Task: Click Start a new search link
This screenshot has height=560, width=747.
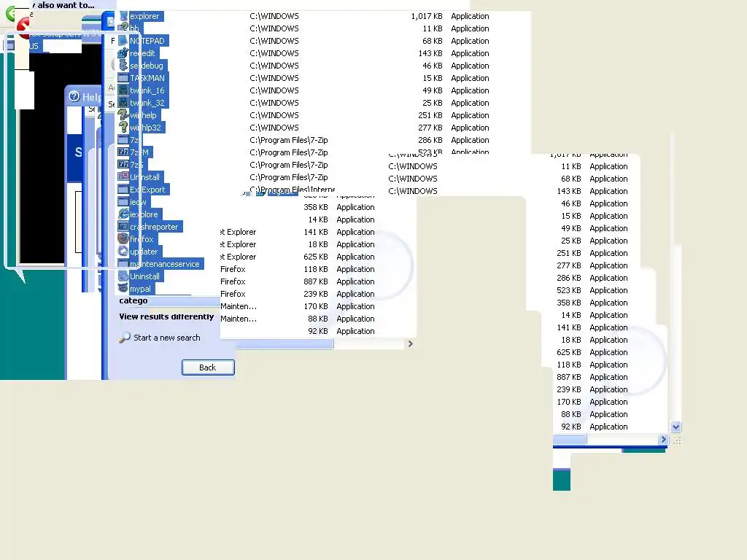Action: pos(167,338)
